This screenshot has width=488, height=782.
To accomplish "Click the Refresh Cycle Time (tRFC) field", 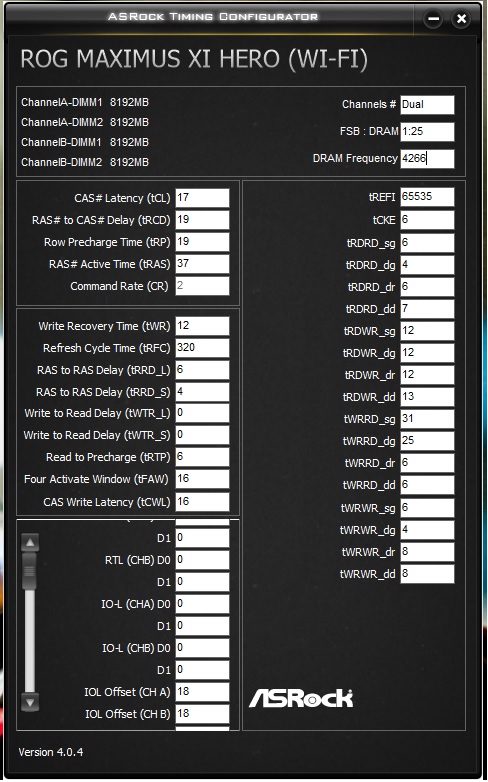I will (x=202, y=348).
